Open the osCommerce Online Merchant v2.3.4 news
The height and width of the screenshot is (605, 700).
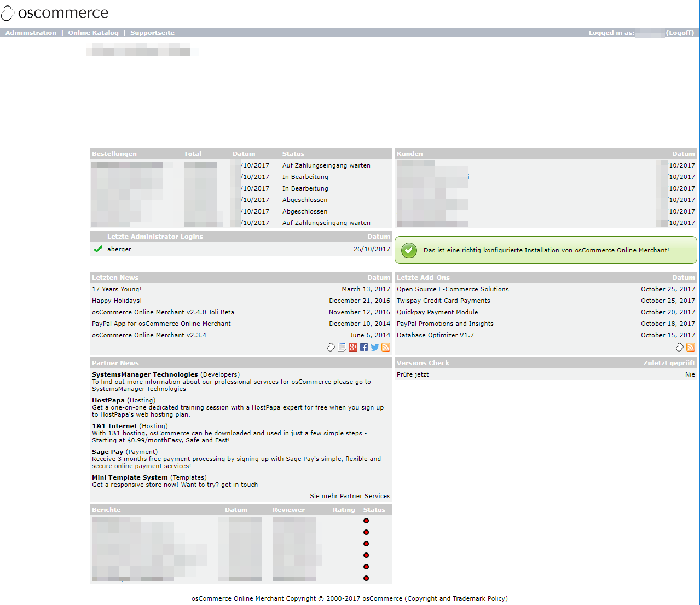point(149,335)
